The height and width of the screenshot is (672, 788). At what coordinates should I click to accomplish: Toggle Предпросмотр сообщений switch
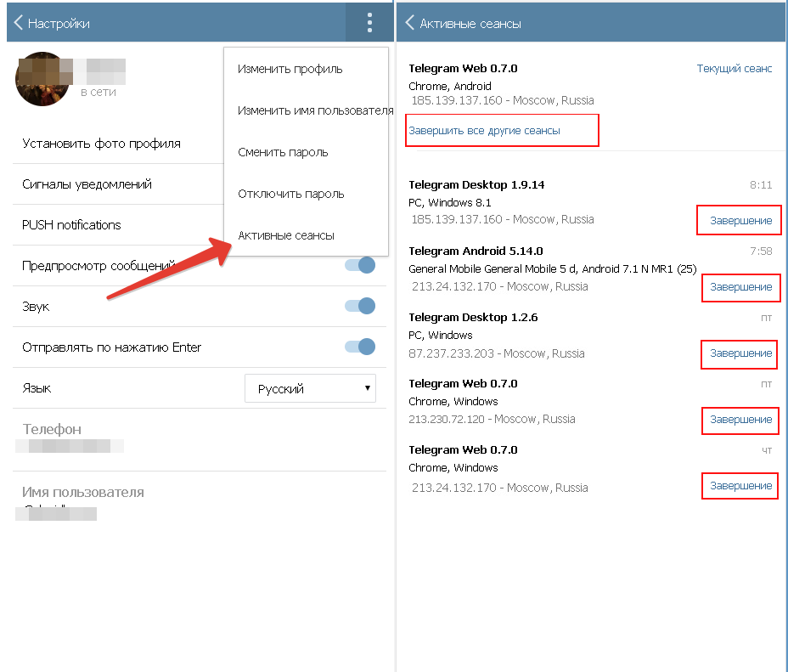click(x=360, y=265)
